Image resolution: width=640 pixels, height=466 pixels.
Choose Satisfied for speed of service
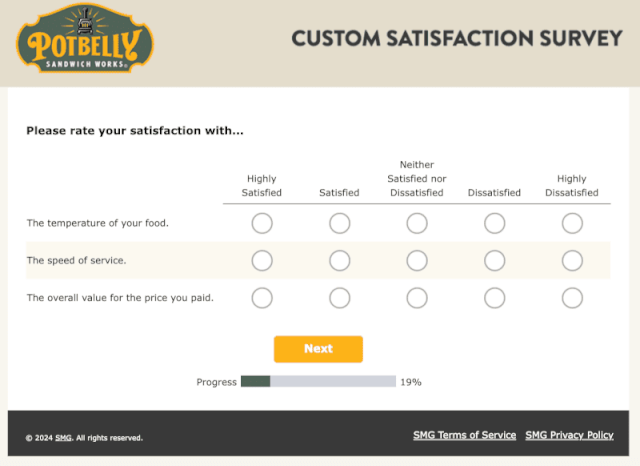point(340,260)
